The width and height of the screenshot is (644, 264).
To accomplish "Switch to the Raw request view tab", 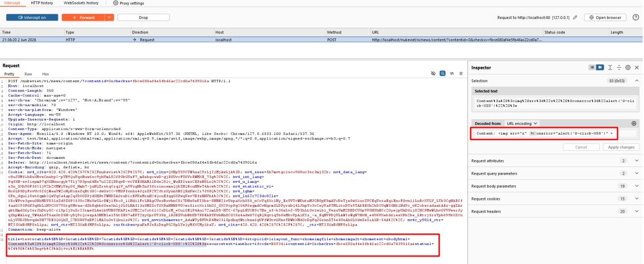I will (28, 74).
